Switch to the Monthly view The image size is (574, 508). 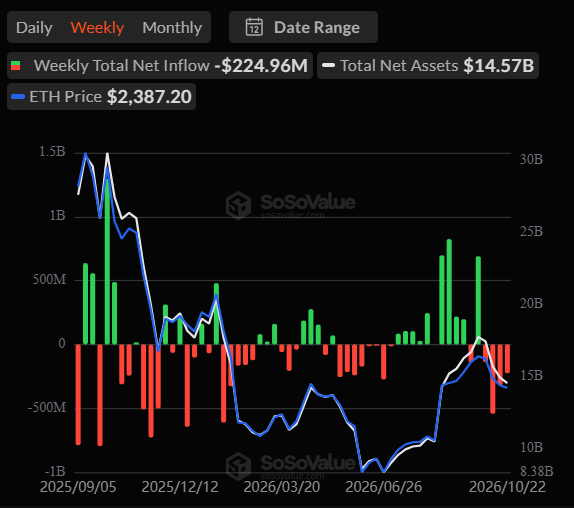172,28
